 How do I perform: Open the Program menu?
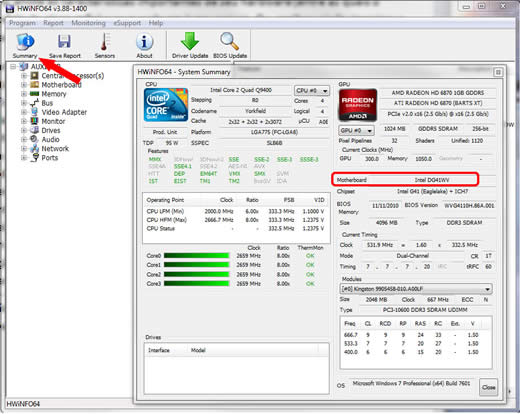tap(22, 23)
